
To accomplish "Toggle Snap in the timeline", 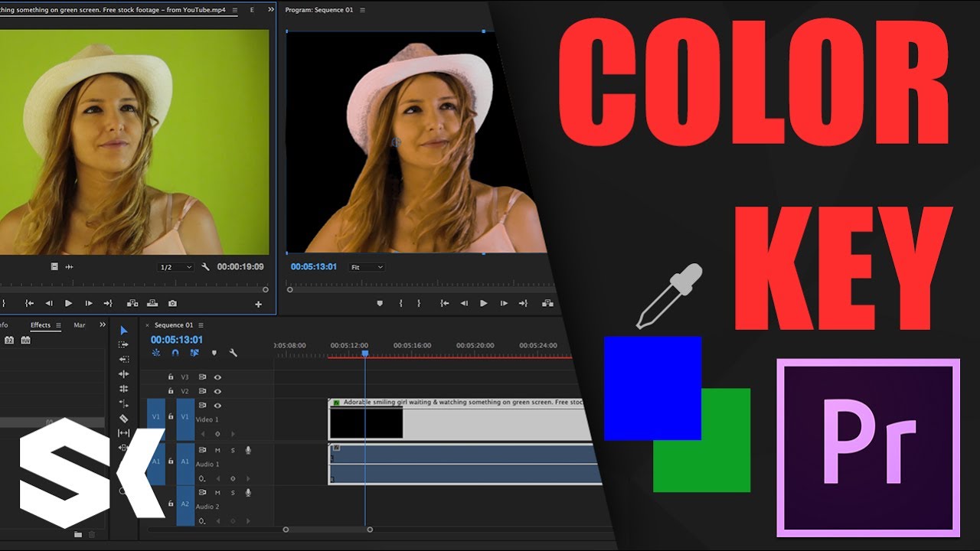I will (x=175, y=353).
